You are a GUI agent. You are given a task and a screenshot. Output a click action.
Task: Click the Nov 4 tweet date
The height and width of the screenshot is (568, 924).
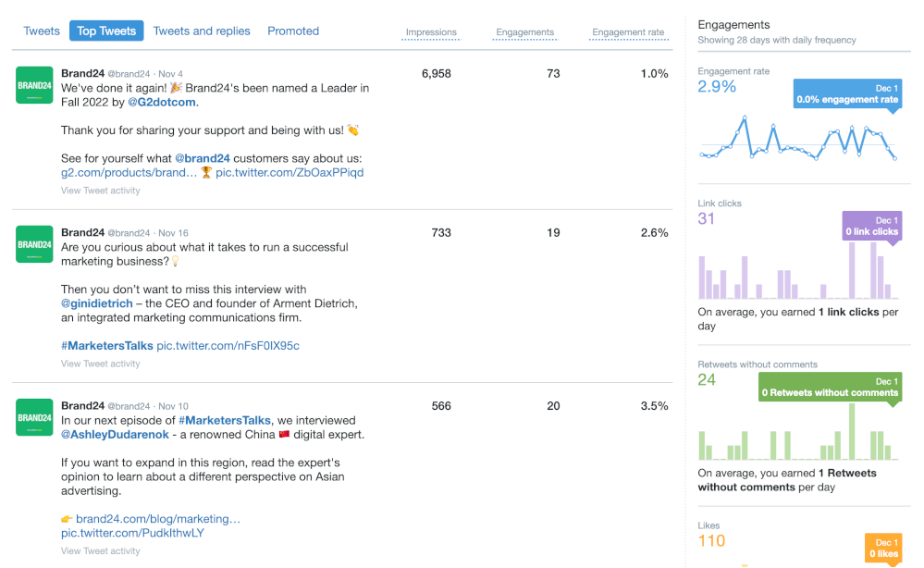pyautogui.click(x=170, y=74)
